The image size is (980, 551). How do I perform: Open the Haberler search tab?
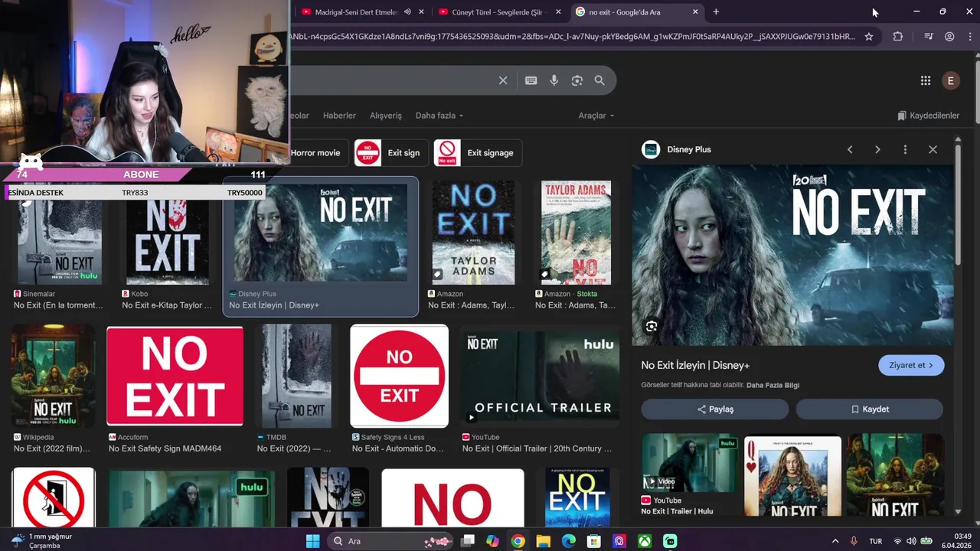coord(339,116)
